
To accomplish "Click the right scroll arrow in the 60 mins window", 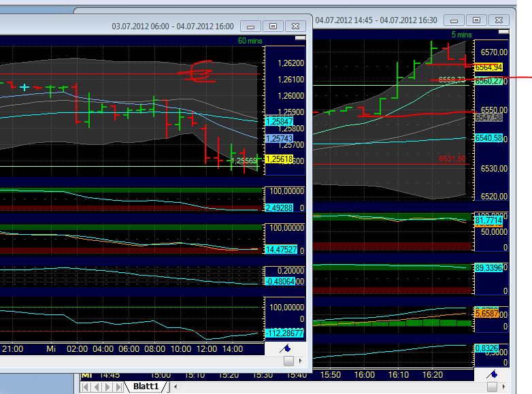I will click(301, 361).
